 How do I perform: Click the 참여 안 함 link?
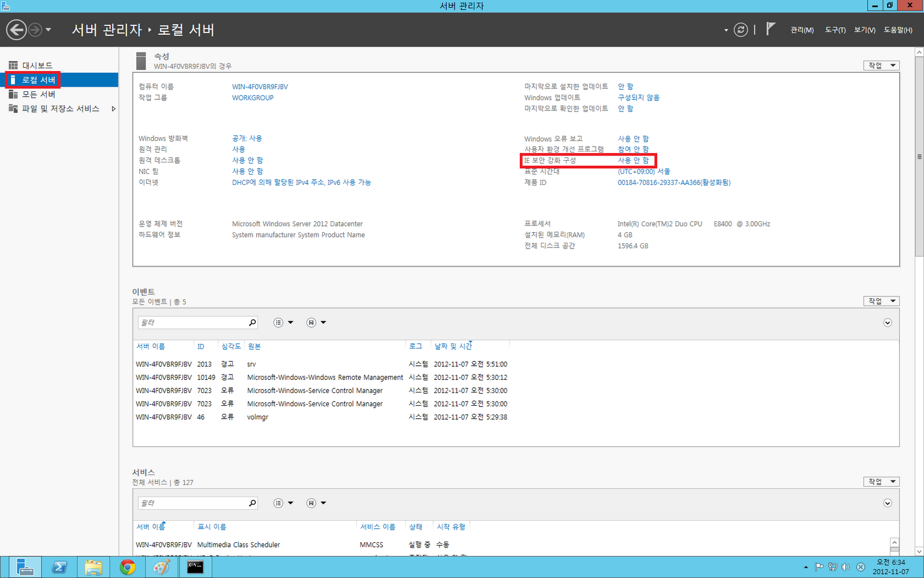pos(634,149)
